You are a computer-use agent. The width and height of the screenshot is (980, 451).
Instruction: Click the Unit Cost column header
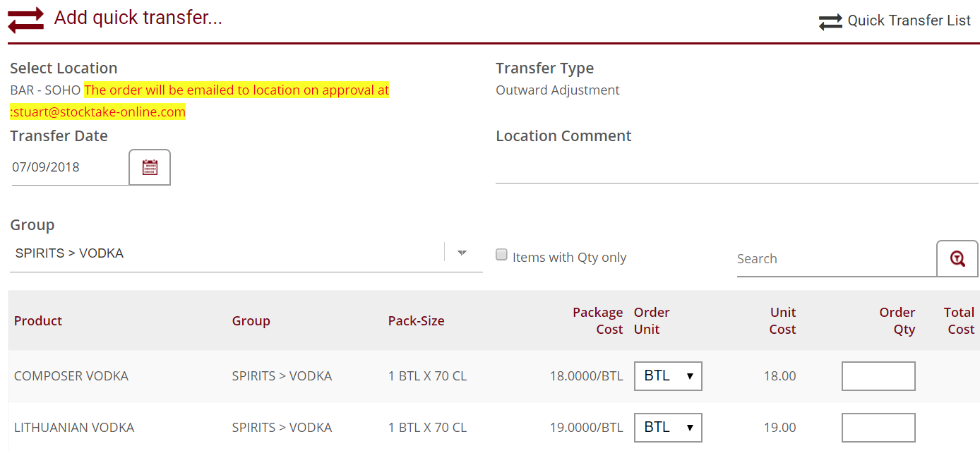point(782,321)
